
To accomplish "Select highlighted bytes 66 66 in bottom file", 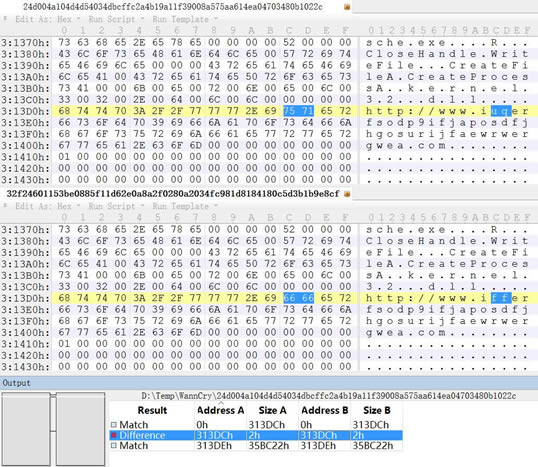I will tap(299, 298).
